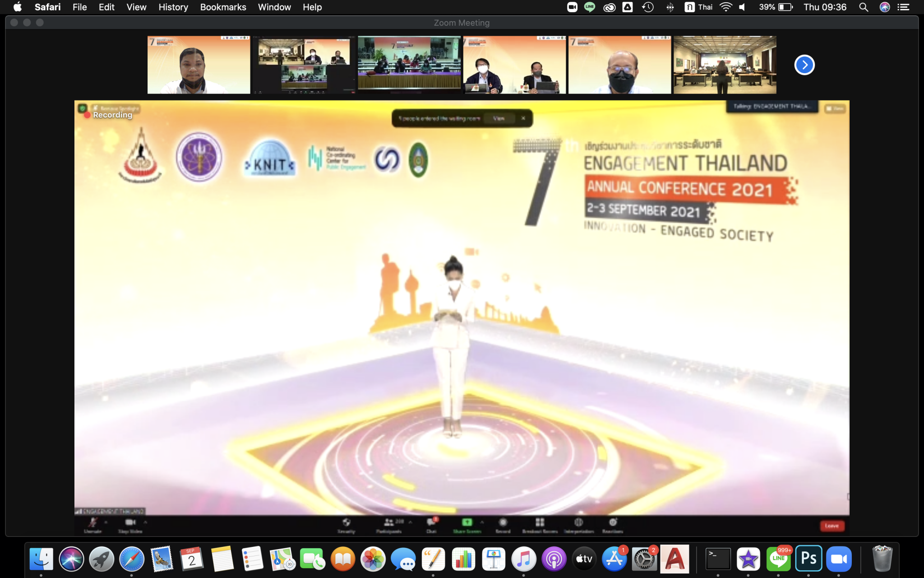Open Time Machine menu bar icon
Viewport: 924px width, 578px height.
coord(648,7)
